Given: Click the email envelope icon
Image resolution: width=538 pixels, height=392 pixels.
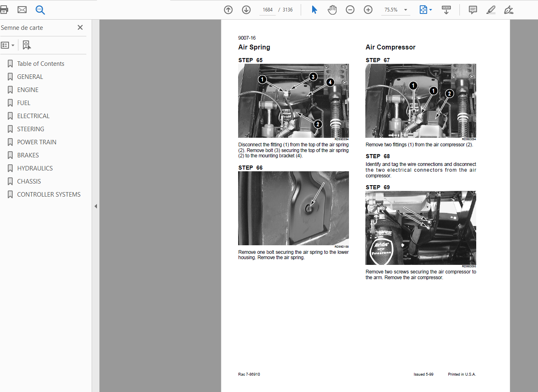Looking at the screenshot, I should click(22, 10).
